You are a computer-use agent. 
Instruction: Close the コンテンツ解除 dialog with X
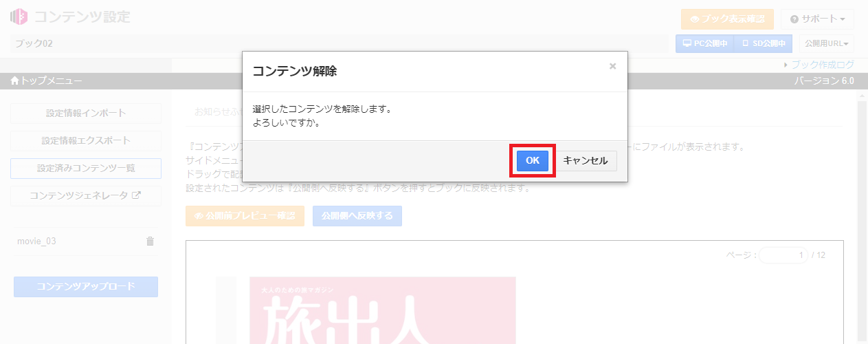click(x=612, y=66)
